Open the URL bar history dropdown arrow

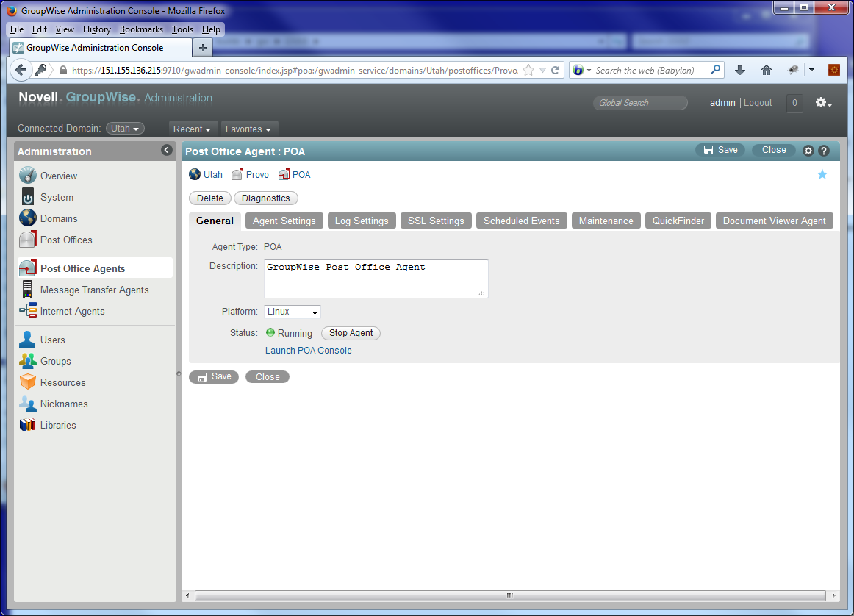tap(542, 71)
